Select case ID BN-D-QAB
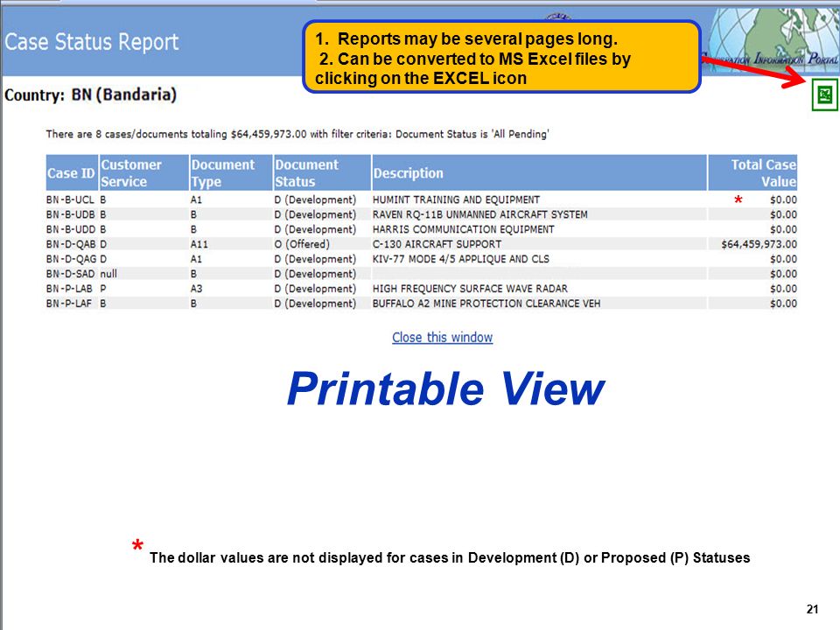The width and height of the screenshot is (840, 630). tap(70, 244)
